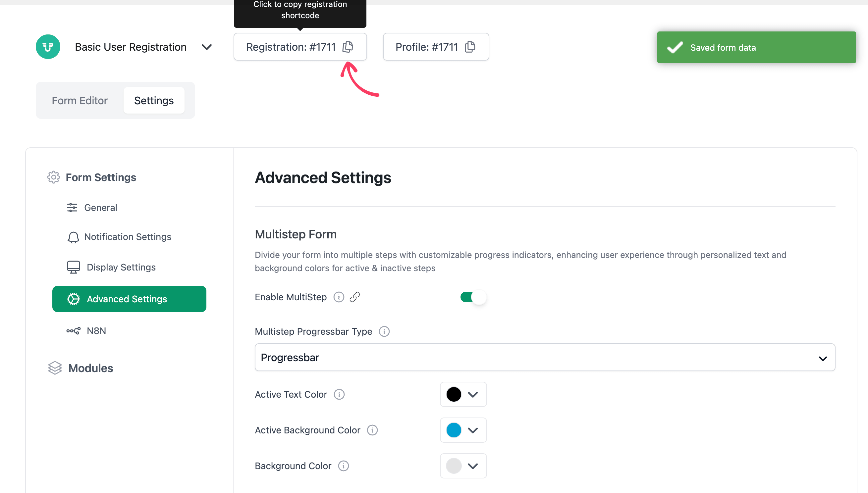Image resolution: width=868 pixels, height=493 pixels.
Task: Open the Enable MultiStep link icon
Action: (x=354, y=297)
